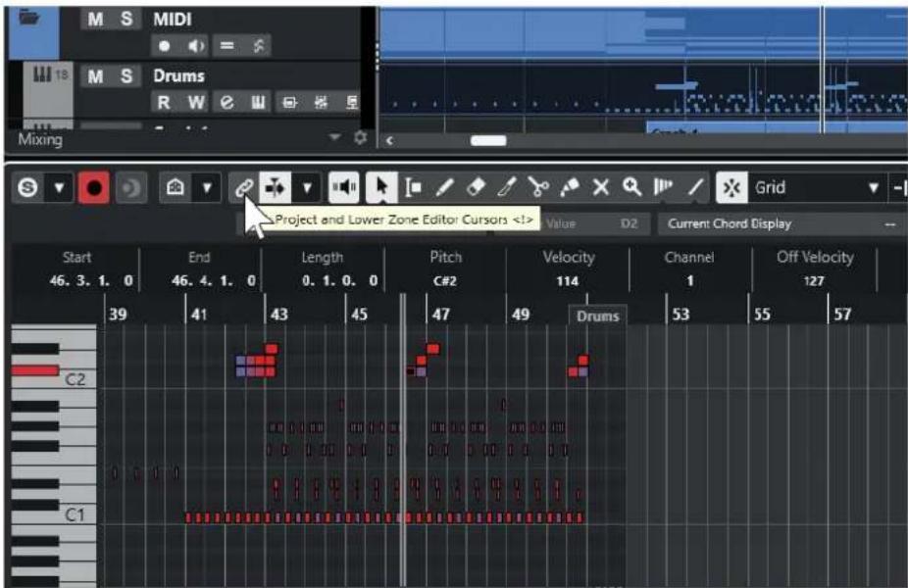Select the Drums track name
The width and height of the screenshot is (908, 588).
(178, 75)
